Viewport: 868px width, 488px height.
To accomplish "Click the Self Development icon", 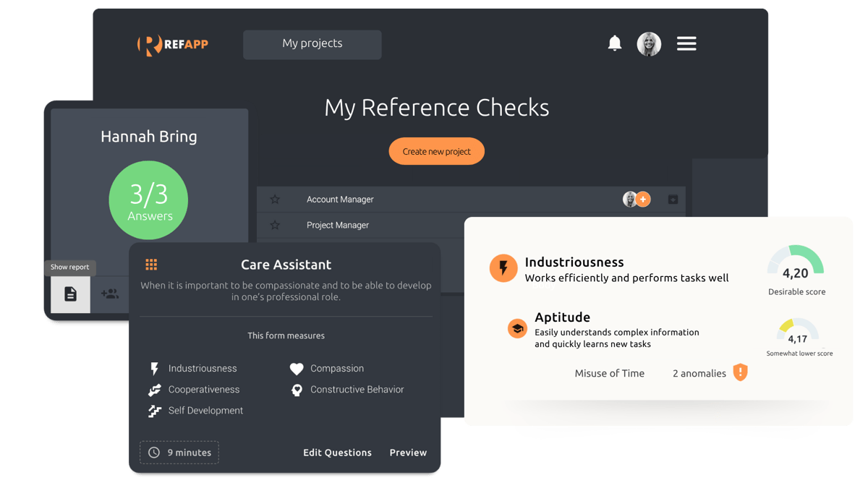I will pyautogui.click(x=154, y=410).
